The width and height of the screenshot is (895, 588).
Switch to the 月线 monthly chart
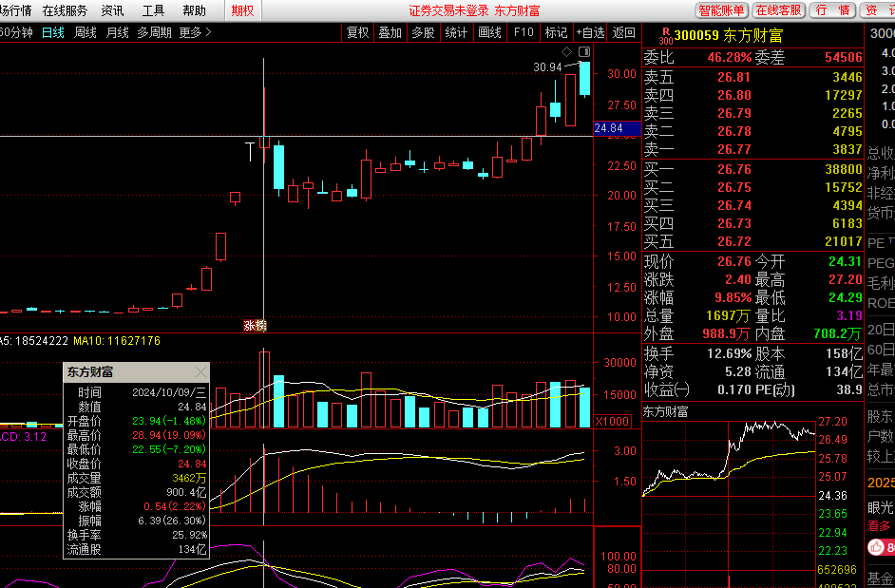coord(117,33)
